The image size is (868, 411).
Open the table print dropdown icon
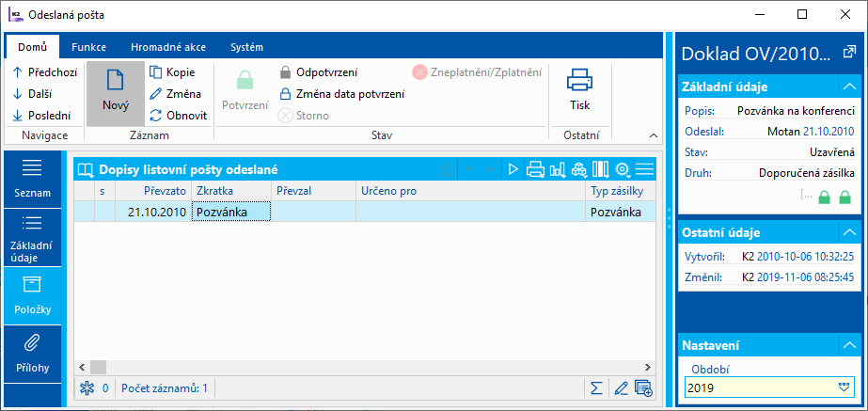coord(535,169)
